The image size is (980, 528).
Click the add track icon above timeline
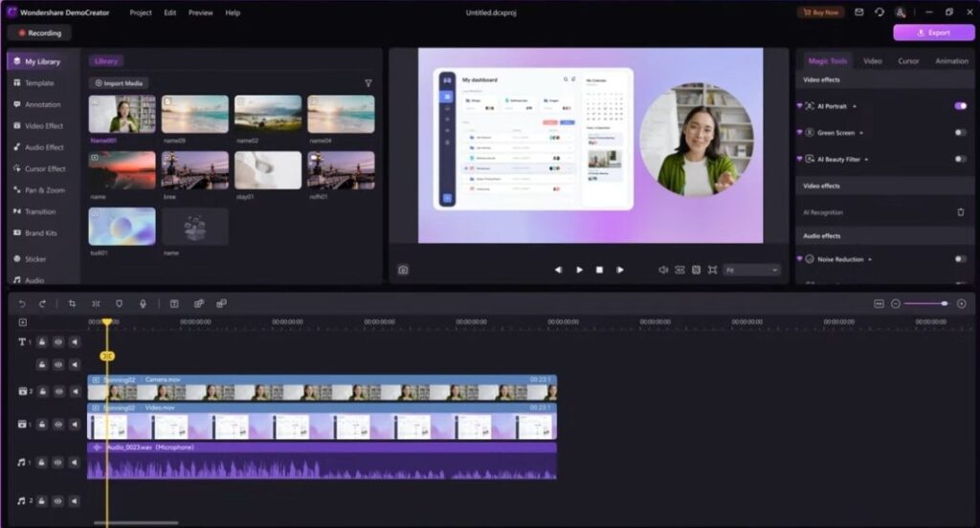point(23,322)
